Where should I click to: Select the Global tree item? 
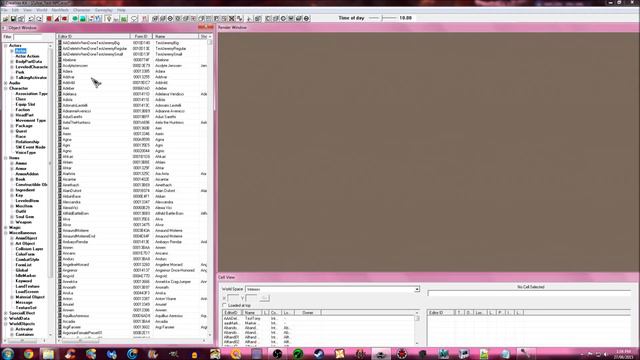click(22, 270)
